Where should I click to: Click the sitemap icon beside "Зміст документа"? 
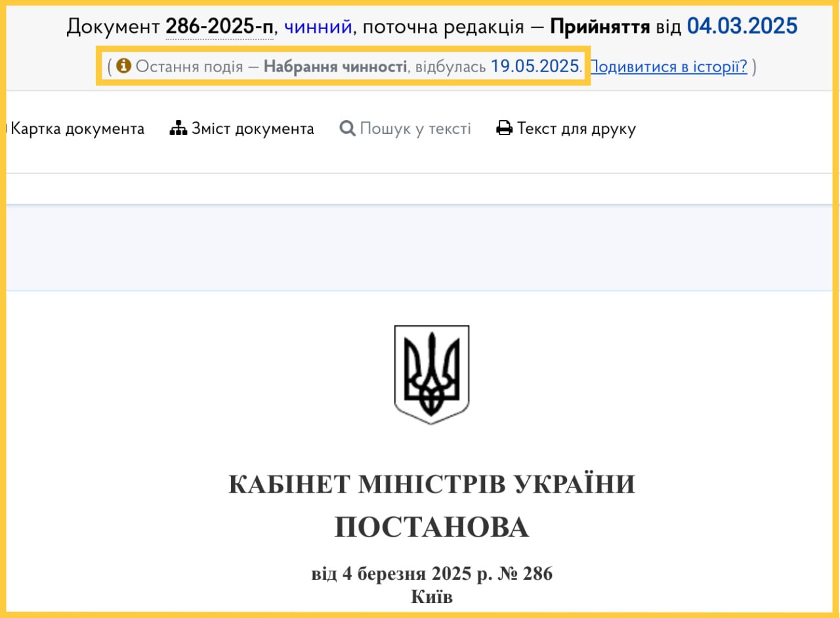click(x=178, y=129)
